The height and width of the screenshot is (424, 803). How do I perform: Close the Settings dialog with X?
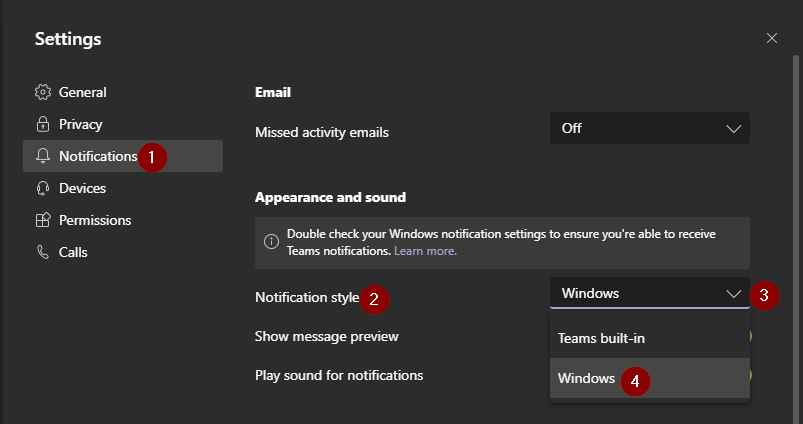tap(771, 38)
